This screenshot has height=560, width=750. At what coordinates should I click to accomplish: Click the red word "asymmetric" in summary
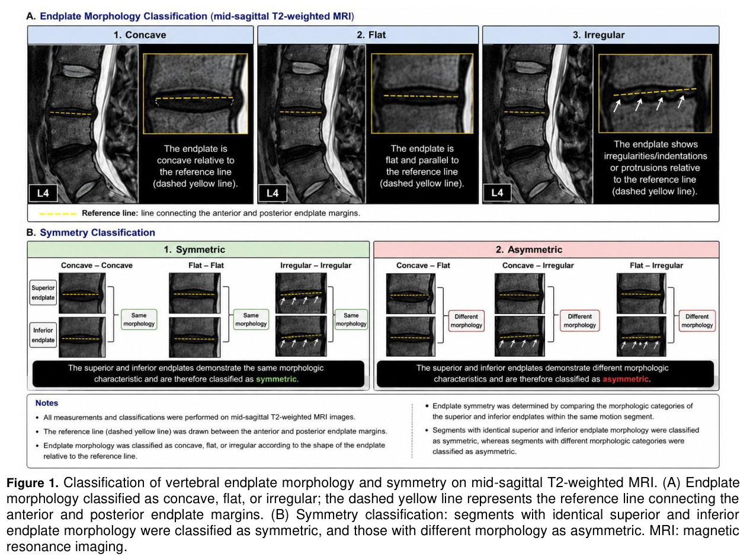[x=626, y=379]
